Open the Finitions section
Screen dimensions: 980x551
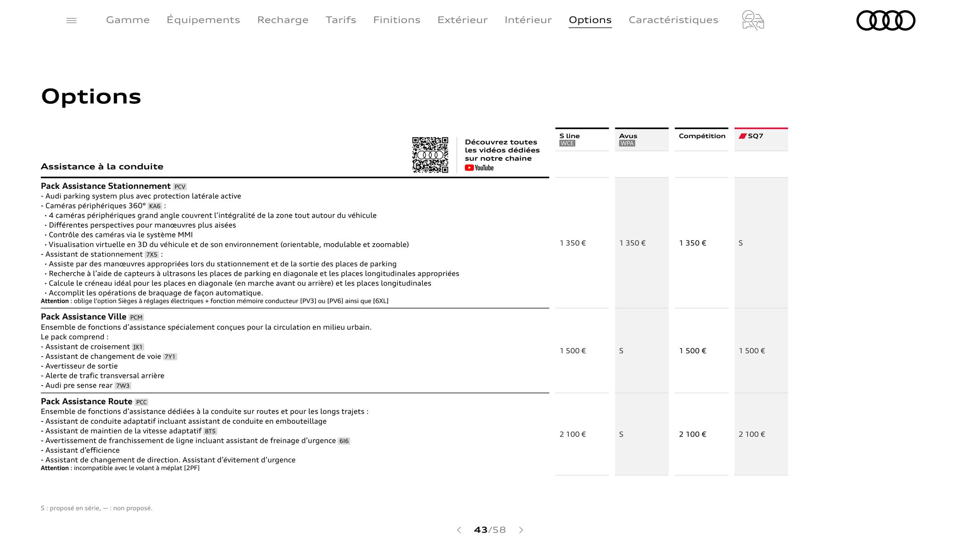click(397, 20)
